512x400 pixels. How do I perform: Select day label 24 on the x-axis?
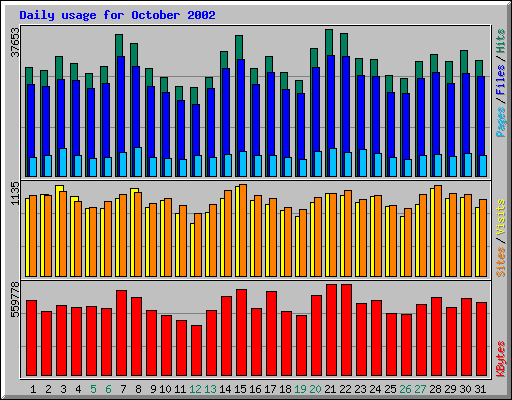tap(375, 389)
